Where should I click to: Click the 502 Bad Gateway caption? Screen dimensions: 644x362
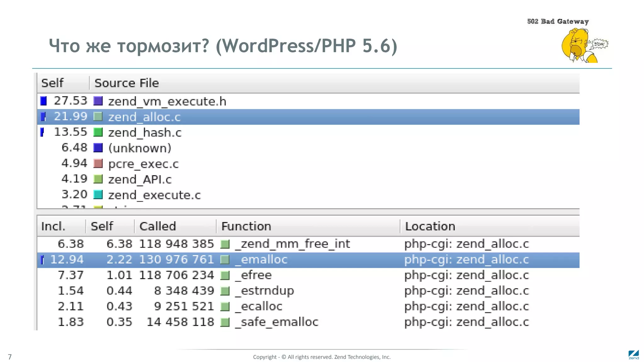(x=558, y=21)
